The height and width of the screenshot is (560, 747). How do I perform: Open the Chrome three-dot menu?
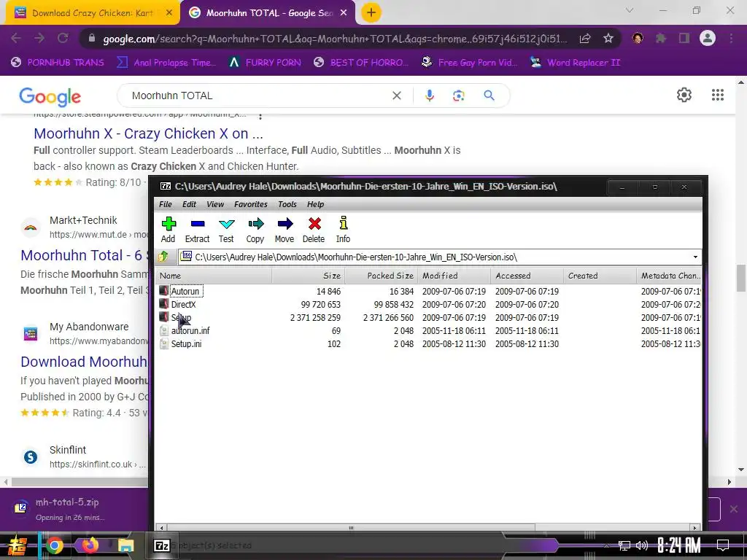tap(731, 38)
